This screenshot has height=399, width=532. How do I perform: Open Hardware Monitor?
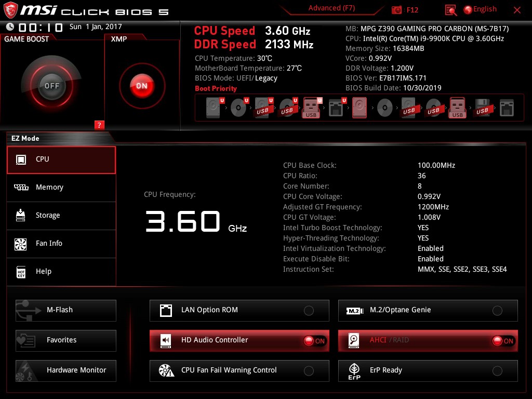tap(66, 370)
